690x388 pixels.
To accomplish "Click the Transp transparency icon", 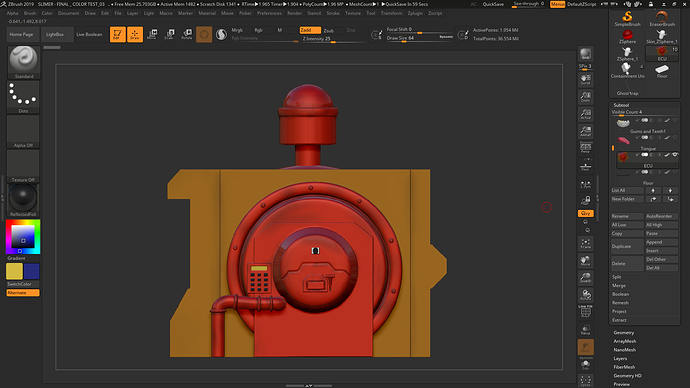I will (585, 329).
